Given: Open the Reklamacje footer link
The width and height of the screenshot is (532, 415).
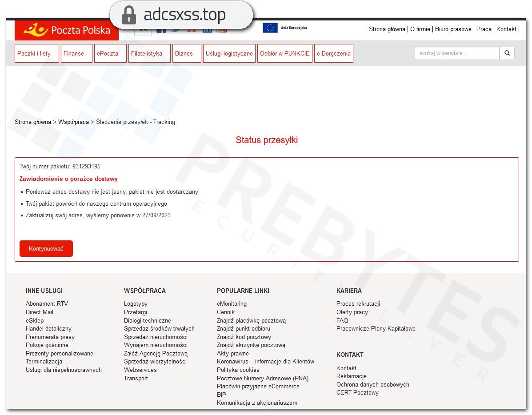Looking at the screenshot, I should pyautogui.click(x=352, y=376).
